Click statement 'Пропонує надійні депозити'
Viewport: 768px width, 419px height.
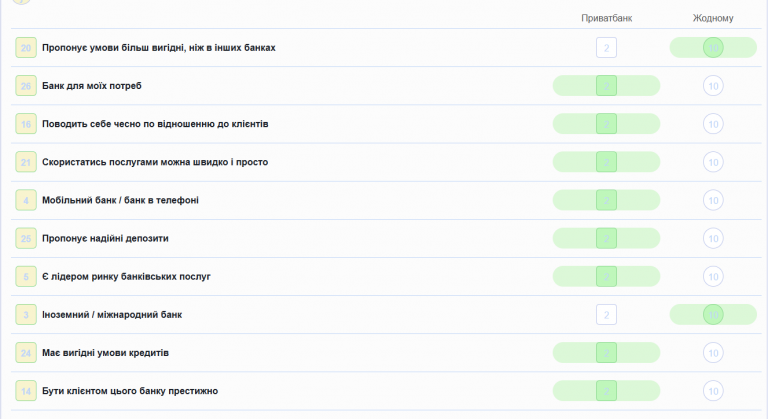(x=105, y=238)
